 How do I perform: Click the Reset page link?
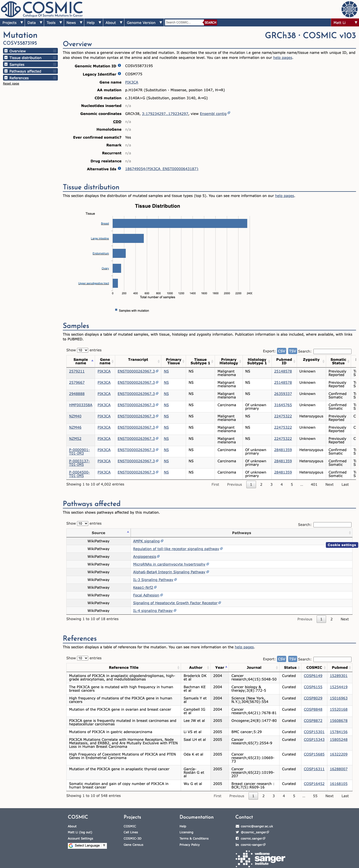tap(11, 84)
